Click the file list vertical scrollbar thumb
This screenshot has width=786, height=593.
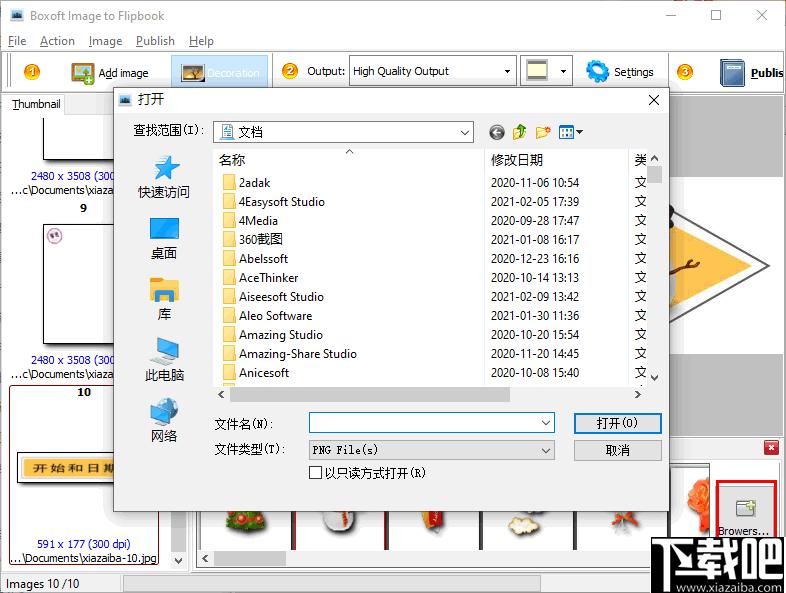(654, 174)
